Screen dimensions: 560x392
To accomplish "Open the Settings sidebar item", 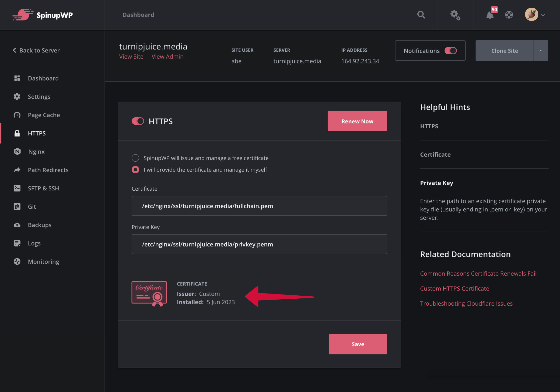I will 39,97.
